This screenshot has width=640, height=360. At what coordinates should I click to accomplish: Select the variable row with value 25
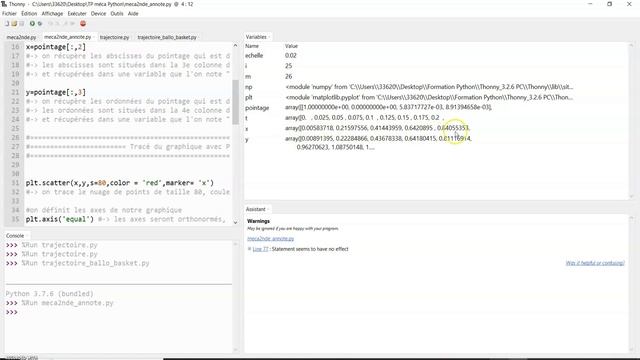pyautogui.click(x=436, y=66)
